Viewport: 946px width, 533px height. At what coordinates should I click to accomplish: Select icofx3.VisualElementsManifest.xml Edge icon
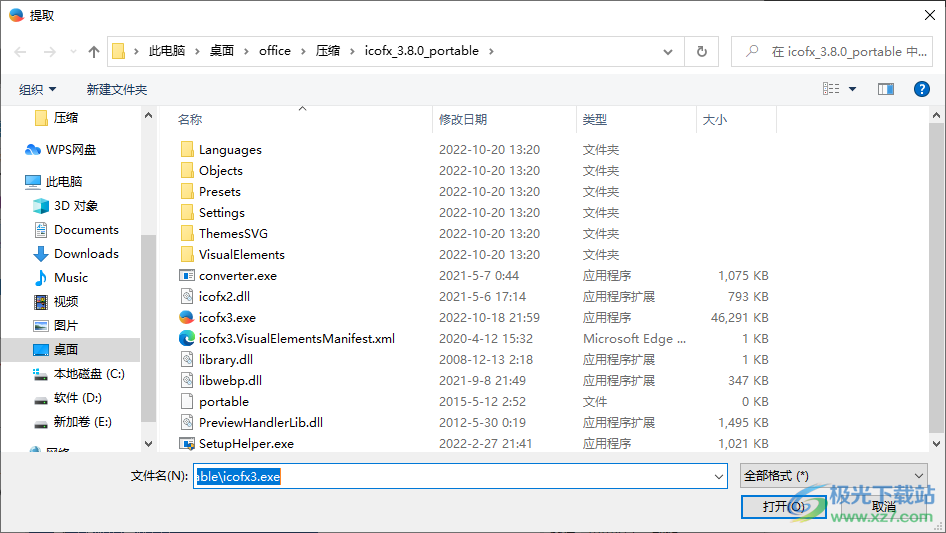tap(186, 338)
